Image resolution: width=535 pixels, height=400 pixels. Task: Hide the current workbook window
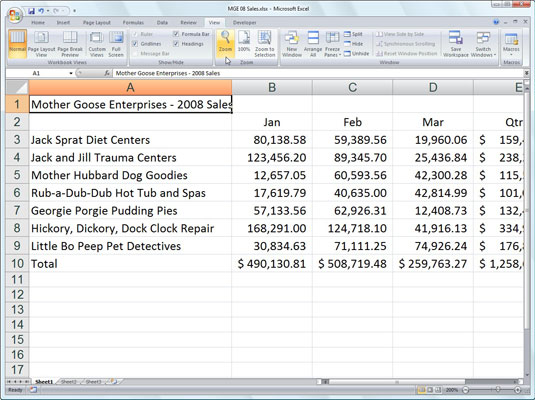pyautogui.click(x=353, y=44)
